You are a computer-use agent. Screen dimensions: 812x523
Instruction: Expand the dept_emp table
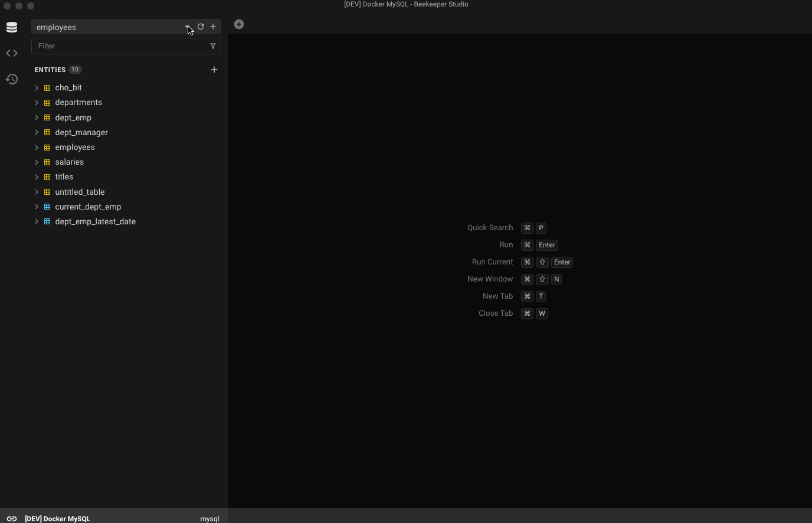(x=37, y=117)
